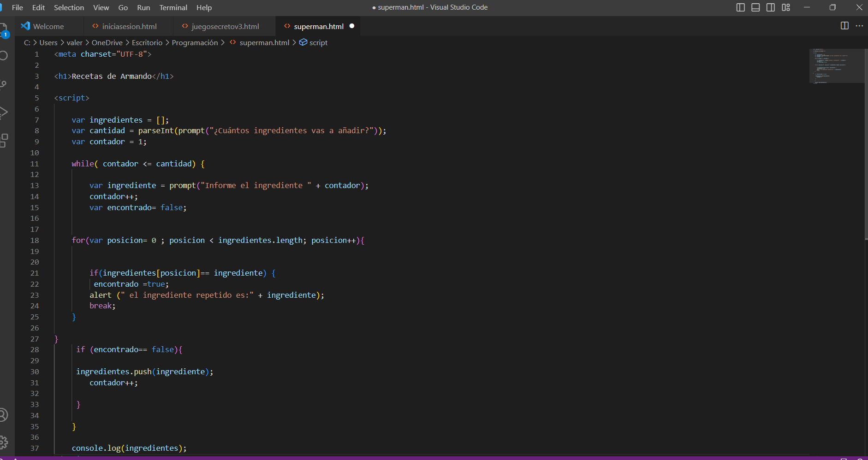The width and height of the screenshot is (868, 460).
Task: Open the Terminal menu
Action: tap(173, 7)
